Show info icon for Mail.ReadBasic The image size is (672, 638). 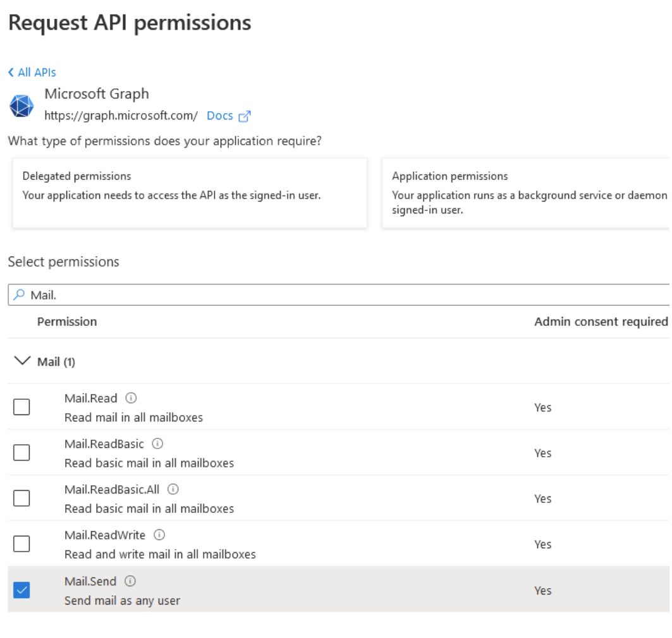(x=157, y=443)
